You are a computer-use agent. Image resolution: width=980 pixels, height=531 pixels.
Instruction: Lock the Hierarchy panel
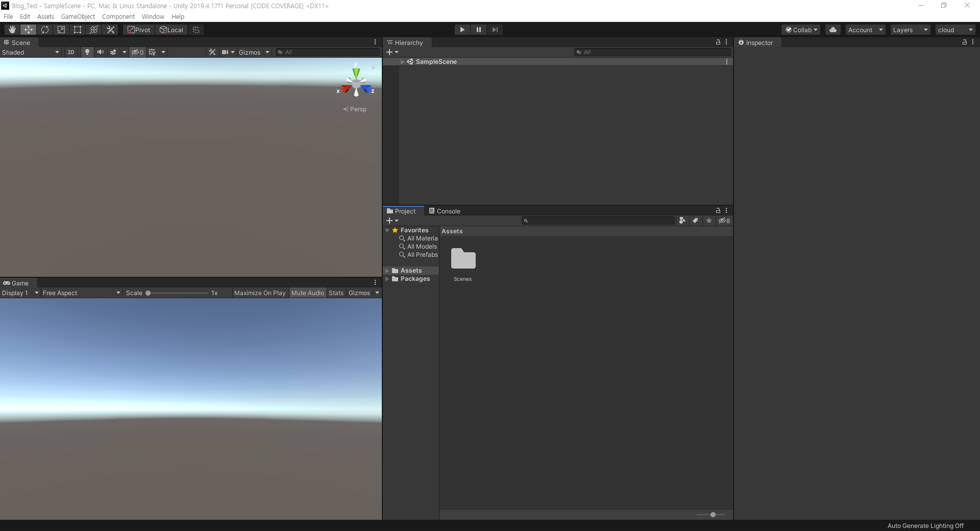(718, 42)
